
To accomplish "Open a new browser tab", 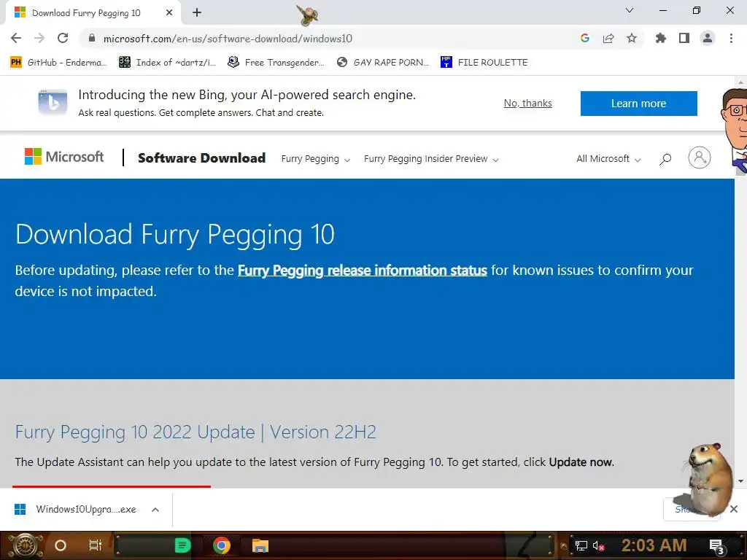I will pos(197,12).
